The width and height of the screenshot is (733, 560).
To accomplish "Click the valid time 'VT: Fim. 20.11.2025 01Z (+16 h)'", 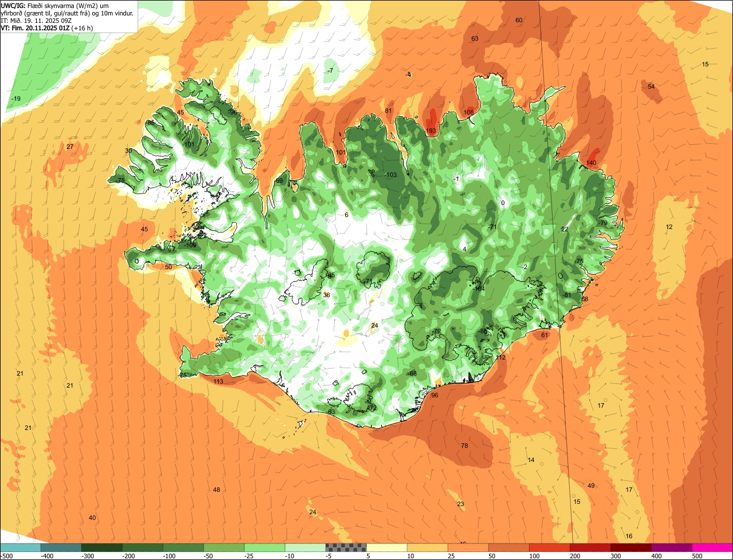I will [x=48, y=27].
